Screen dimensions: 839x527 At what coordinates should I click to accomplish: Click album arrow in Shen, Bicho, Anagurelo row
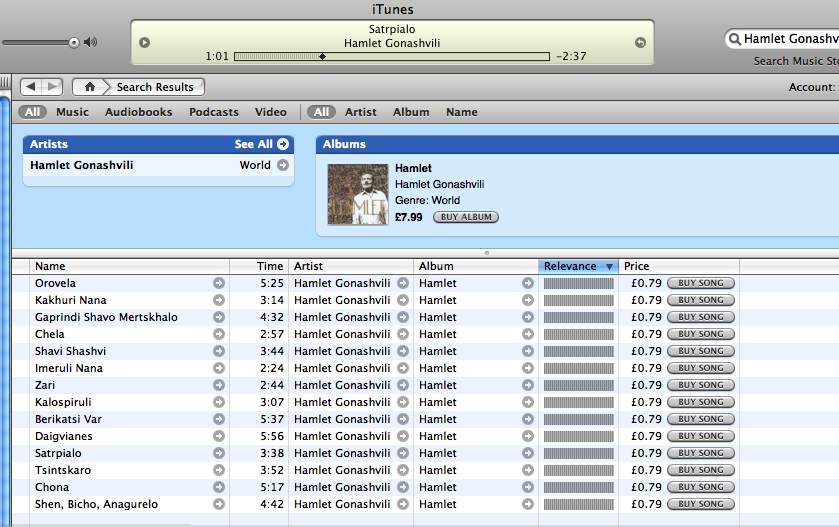tap(528, 504)
